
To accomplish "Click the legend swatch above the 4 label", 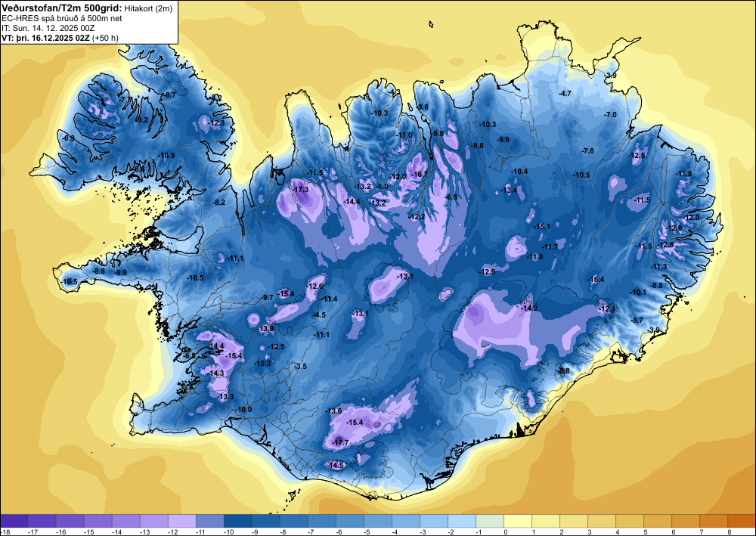I will (629, 521).
